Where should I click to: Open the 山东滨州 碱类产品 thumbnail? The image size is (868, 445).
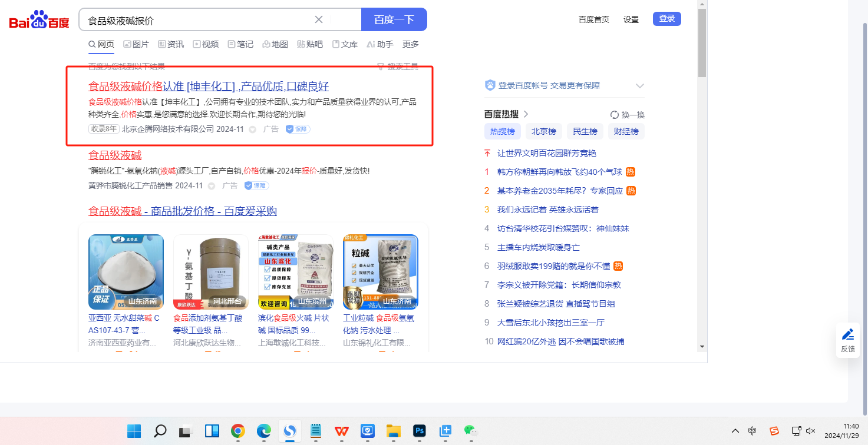pos(296,272)
